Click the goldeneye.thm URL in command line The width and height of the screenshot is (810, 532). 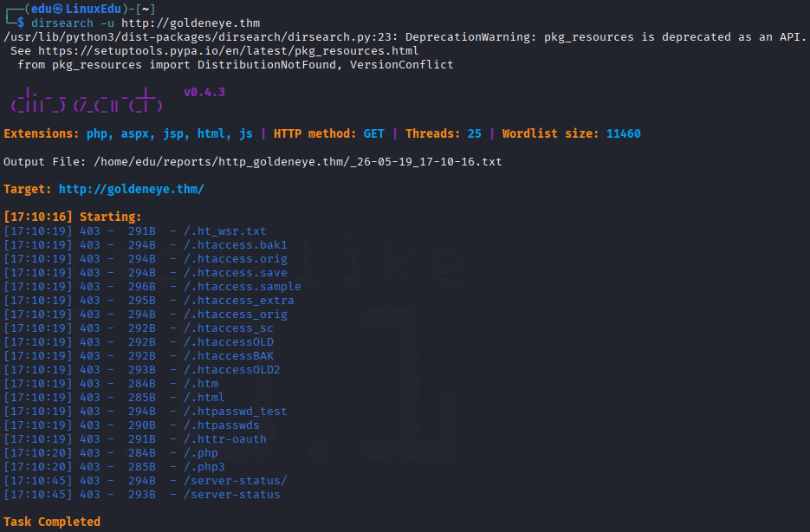pyautogui.click(x=191, y=23)
